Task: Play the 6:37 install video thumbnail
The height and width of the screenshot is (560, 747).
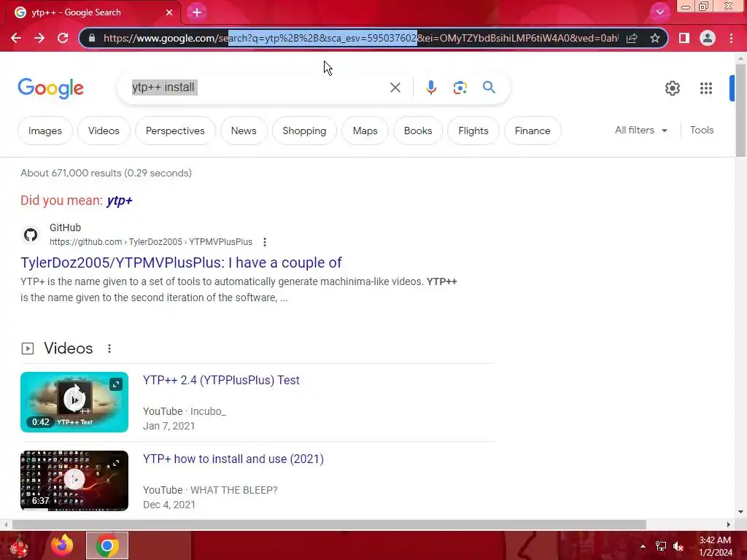Action: [x=74, y=481]
